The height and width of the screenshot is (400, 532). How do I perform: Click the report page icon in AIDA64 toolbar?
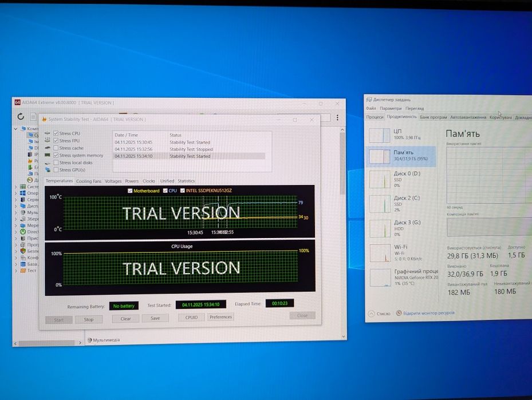33,117
